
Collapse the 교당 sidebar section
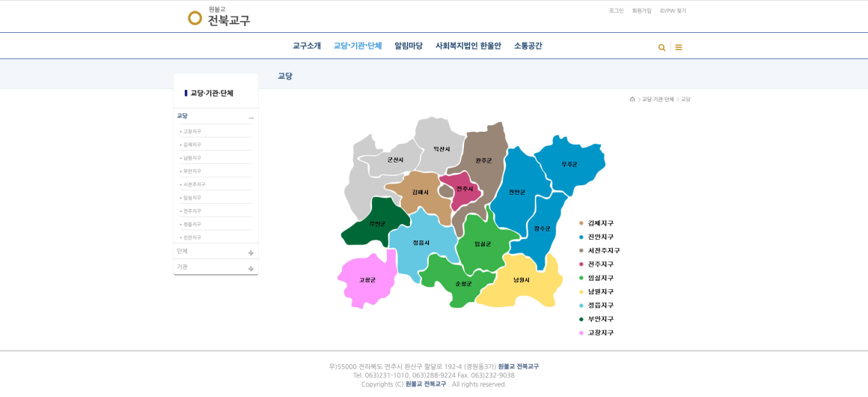(x=251, y=118)
